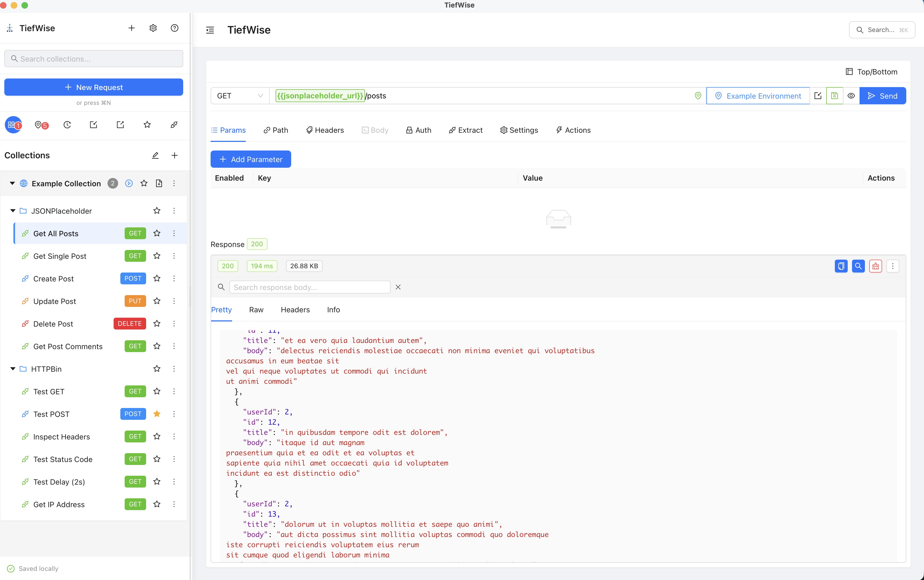Run Example Collection with the play icon

(x=129, y=183)
